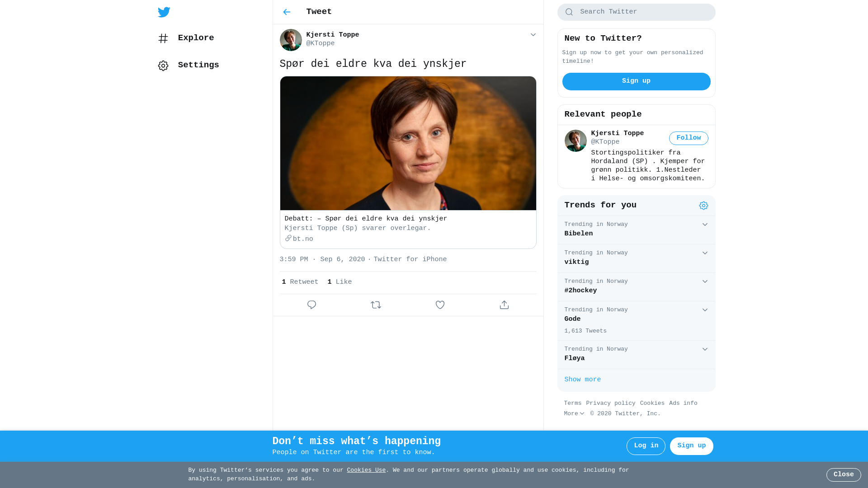
Task: Go back using the arrow icon
Action: point(287,12)
